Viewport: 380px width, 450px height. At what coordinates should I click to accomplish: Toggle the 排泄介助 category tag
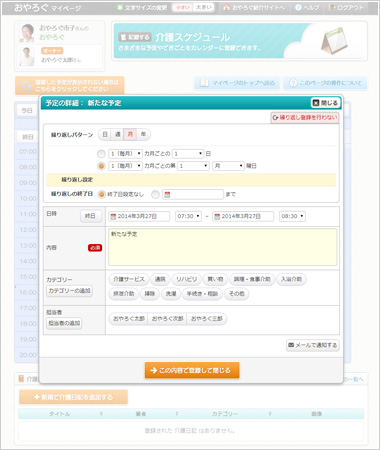click(124, 294)
